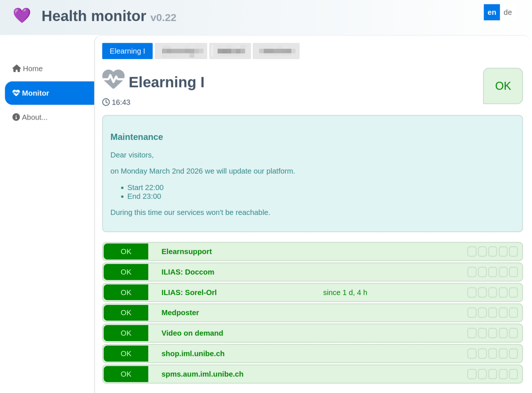Screen dimensions: 532x393
Task: Open the About... page link
Action: point(34,117)
